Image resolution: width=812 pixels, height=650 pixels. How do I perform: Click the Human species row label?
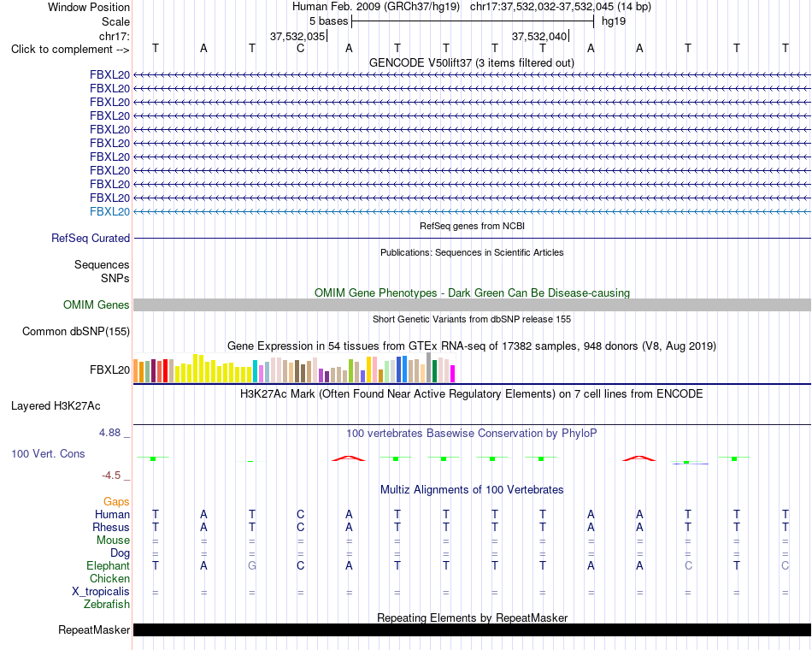pyautogui.click(x=112, y=514)
